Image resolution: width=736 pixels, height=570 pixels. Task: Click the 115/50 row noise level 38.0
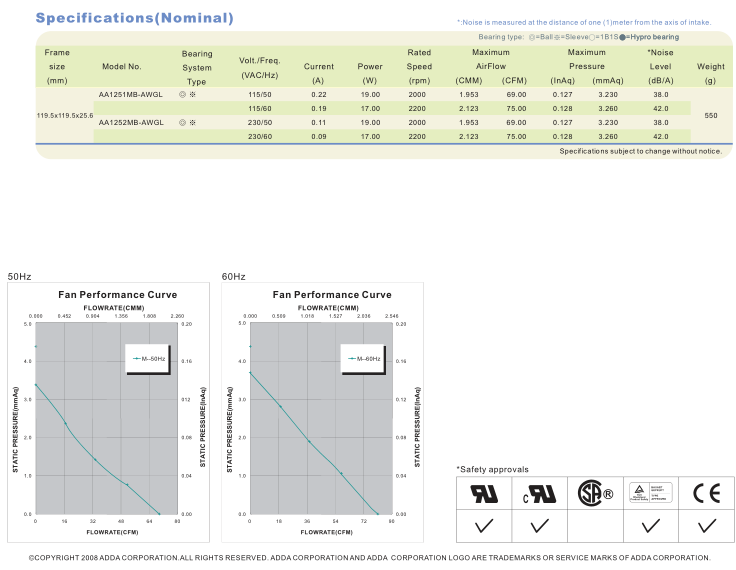click(x=660, y=94)
